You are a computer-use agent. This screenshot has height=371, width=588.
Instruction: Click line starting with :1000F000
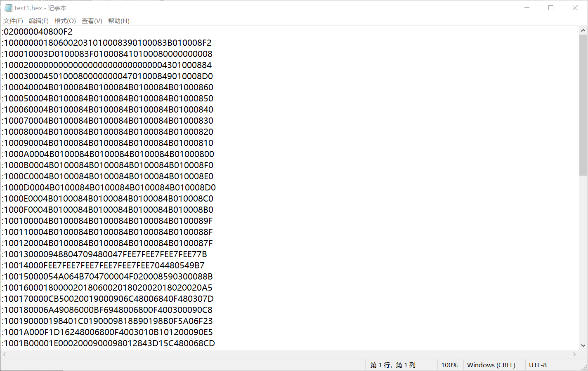pos(107,210)
